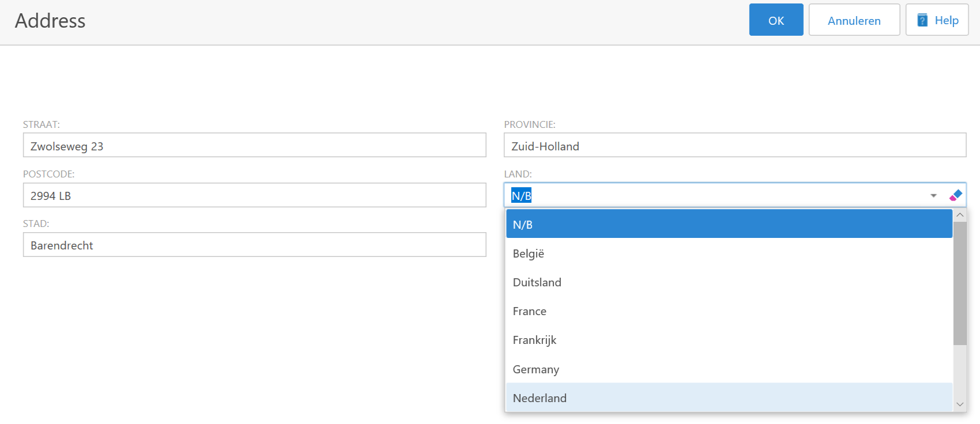Focus the Postcode input field
Screen dimensions: 980x424
[x=254, y=196]
